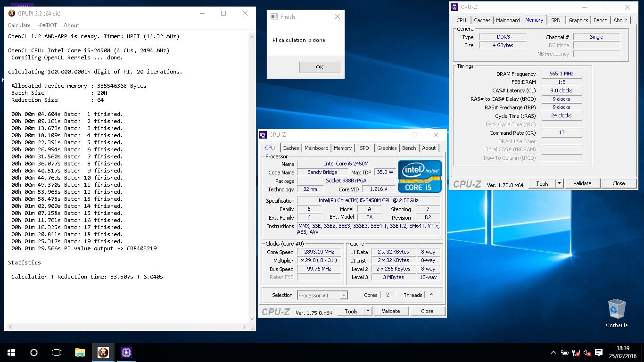Viewport: 644px width, 362px height.
Task: Switch to About tab in CPU-Z CPU window
Action: [x=429, y=148]
